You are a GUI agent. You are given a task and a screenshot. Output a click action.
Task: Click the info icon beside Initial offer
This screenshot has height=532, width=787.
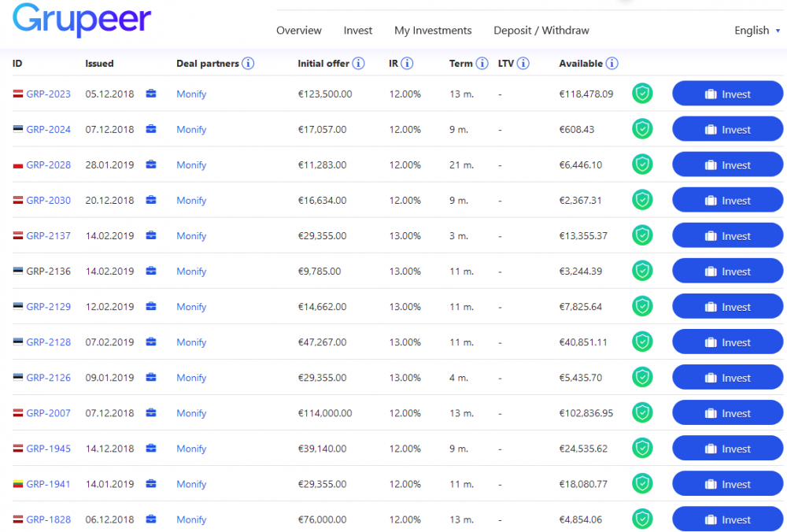point(358,63)
